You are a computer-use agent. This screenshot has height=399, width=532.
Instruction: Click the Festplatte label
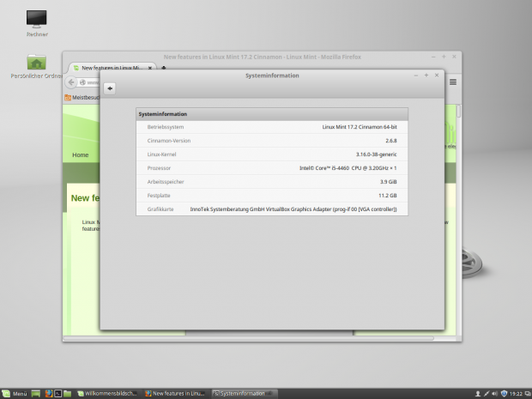(x=159, y=196)
